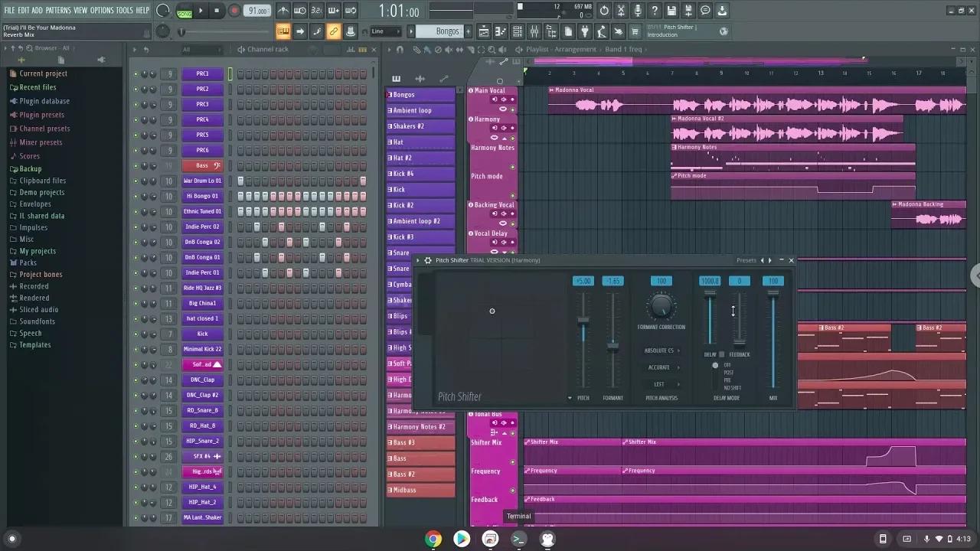Click the Presets label in the Pitch Shifter header
980x551 pixels.
[746, 260]
